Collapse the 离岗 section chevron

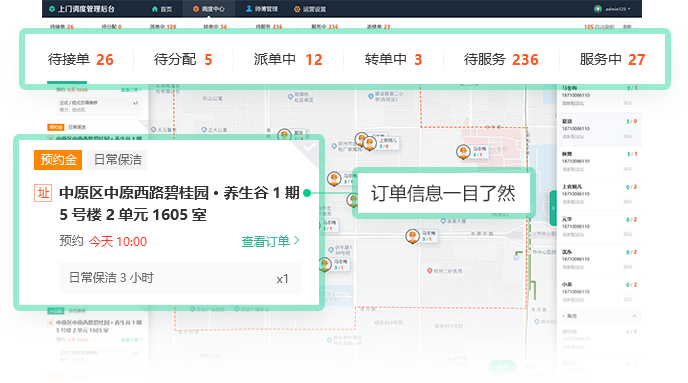634,316
